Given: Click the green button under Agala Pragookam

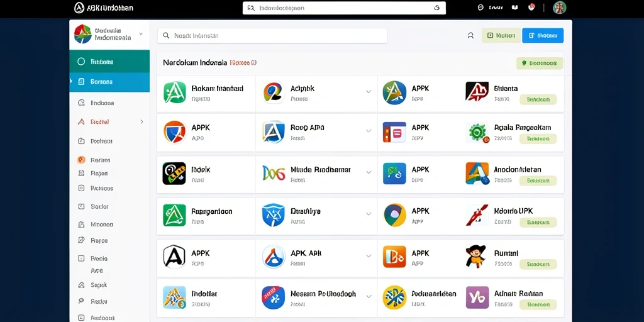Looking at the screenshot, I should pyautogui.click(x=538, y=139).
